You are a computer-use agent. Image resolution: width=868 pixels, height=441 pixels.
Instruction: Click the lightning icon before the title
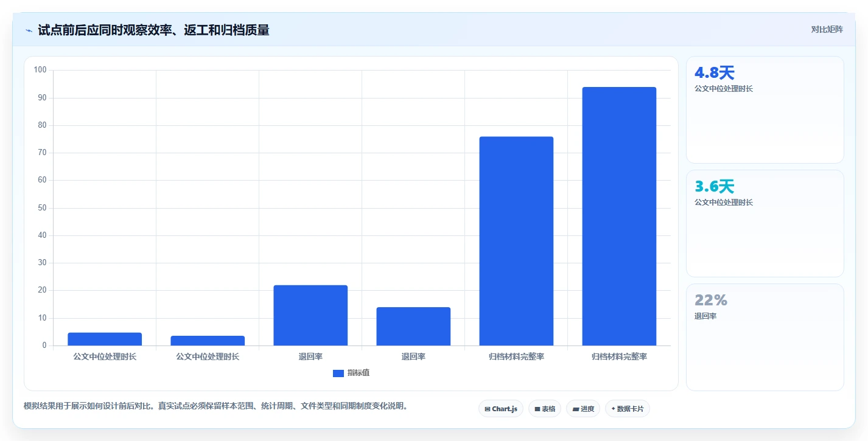pyautogui.click(x=29, y=30)
